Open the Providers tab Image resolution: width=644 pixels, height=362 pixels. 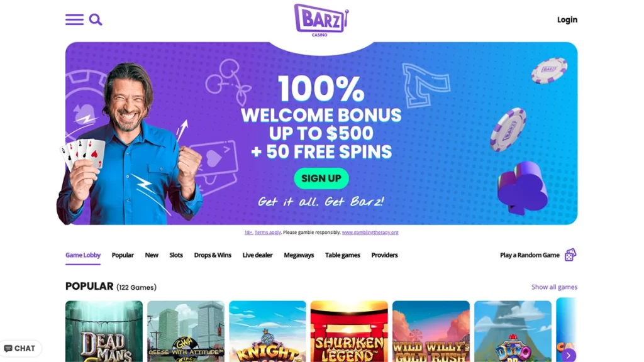(384, 255)
